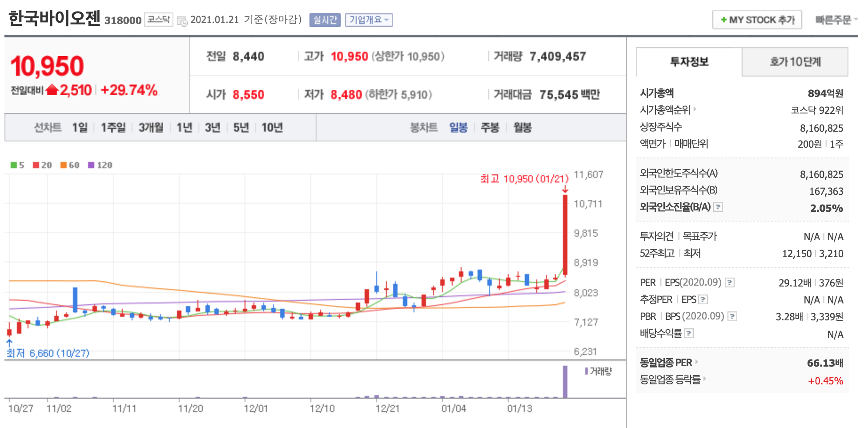The height and width of the screenshot is (428, 868).
Task: Click the 코스닥 922위 ranking value
Action: [x=817, y=110]
